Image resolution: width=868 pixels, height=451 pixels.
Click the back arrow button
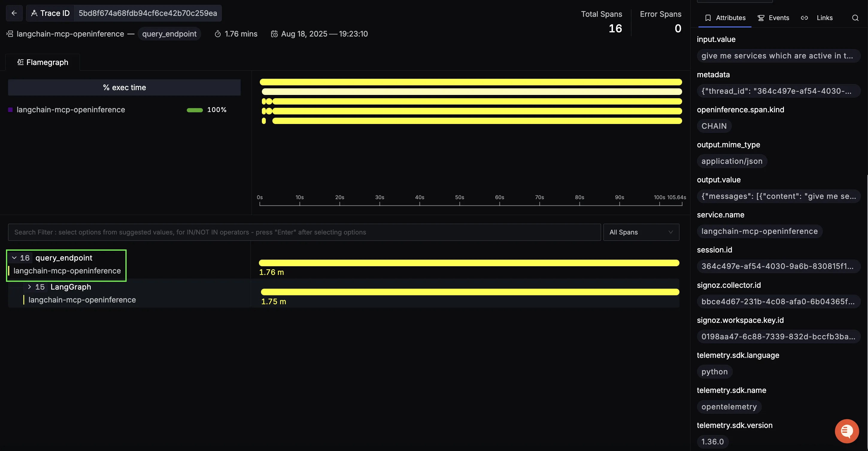pyautogui.click(x=14, y=13)
